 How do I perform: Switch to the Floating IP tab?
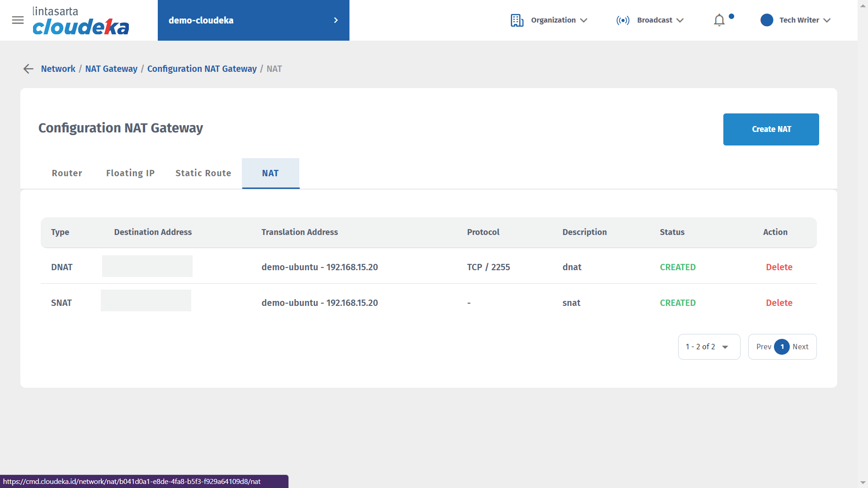click(130, 173)
